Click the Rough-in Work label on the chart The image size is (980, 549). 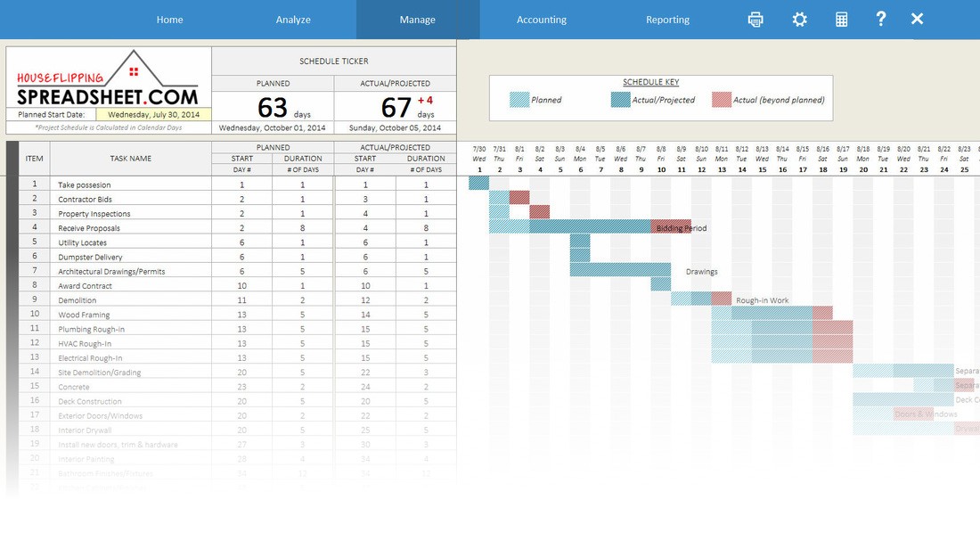pyautogui.click(x=762, y=299)
